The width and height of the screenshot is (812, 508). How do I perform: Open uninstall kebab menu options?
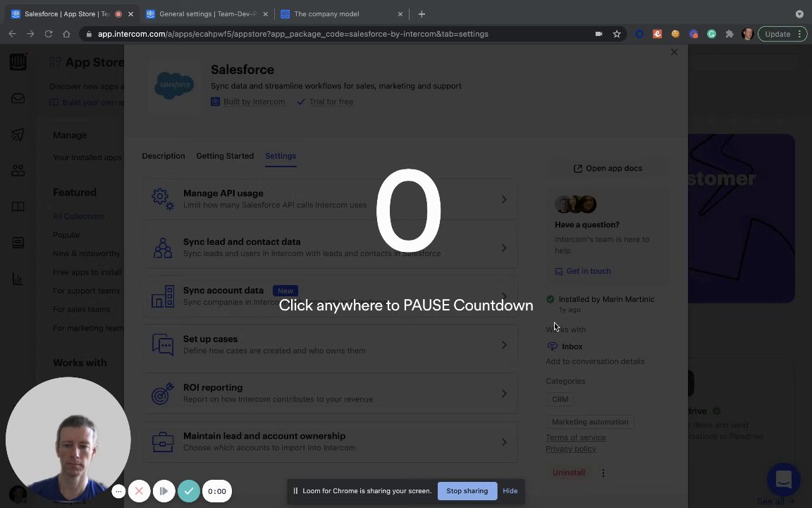tap(603, 473)
